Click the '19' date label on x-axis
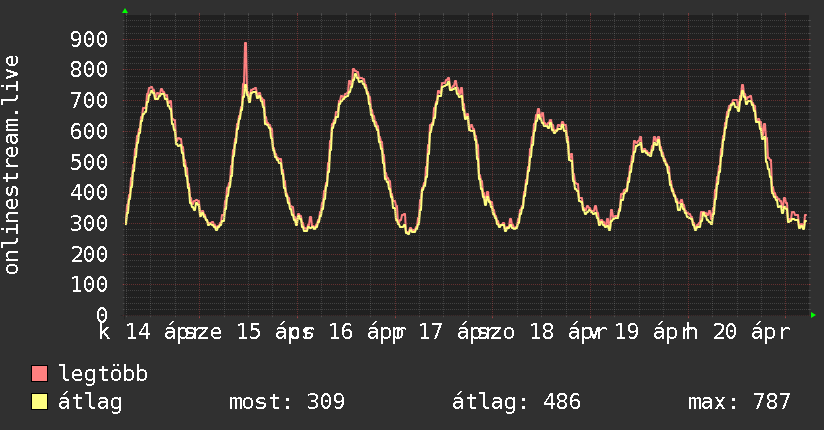 pyautogui.click(x=626, y=332)
